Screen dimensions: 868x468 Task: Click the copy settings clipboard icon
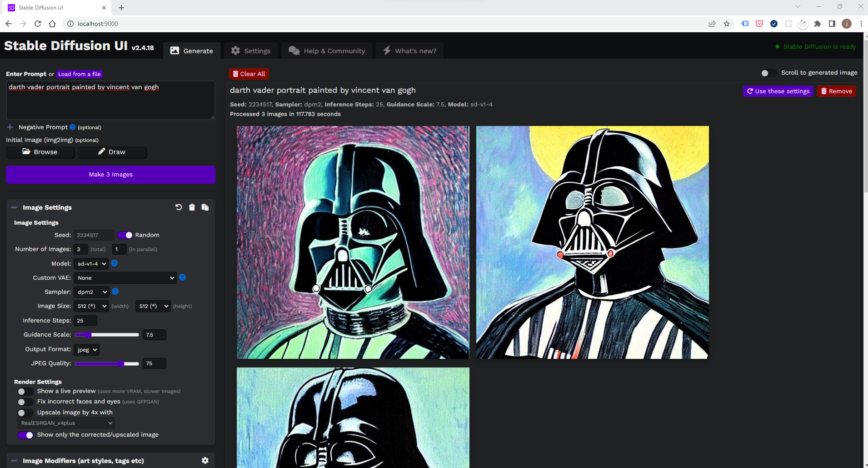click(192, 207)
